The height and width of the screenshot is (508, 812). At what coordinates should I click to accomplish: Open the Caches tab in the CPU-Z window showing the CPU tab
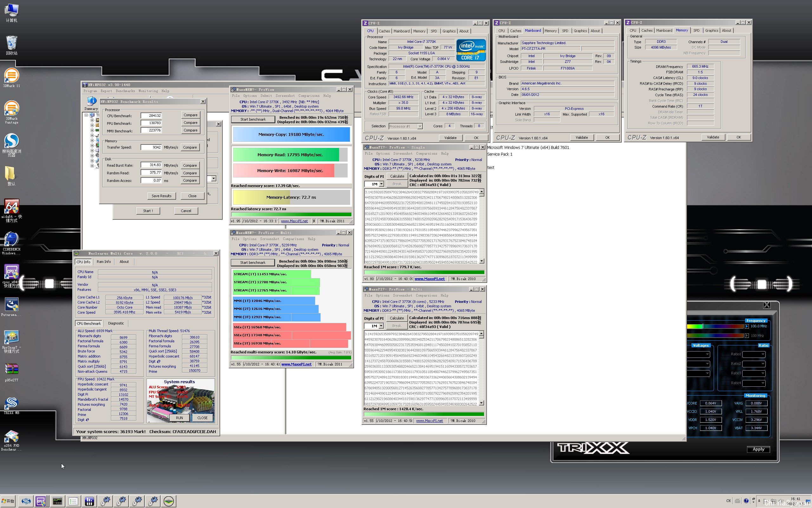click(x=384, y=31)
